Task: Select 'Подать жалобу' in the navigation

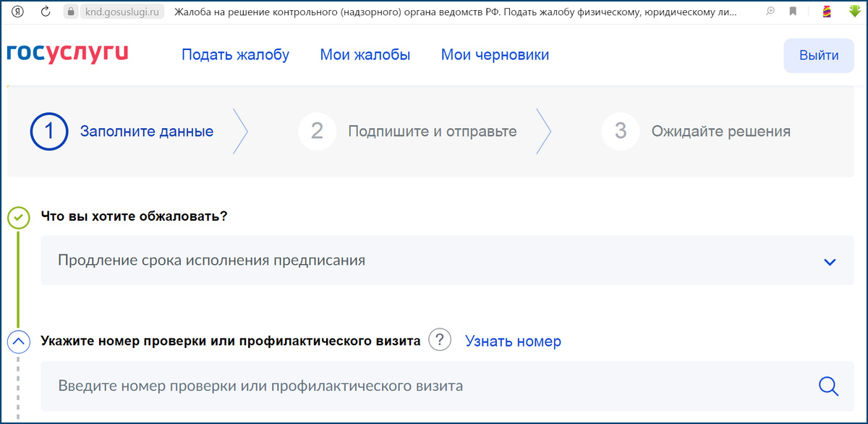Action: pyautogui.click(x=237, y=54)
